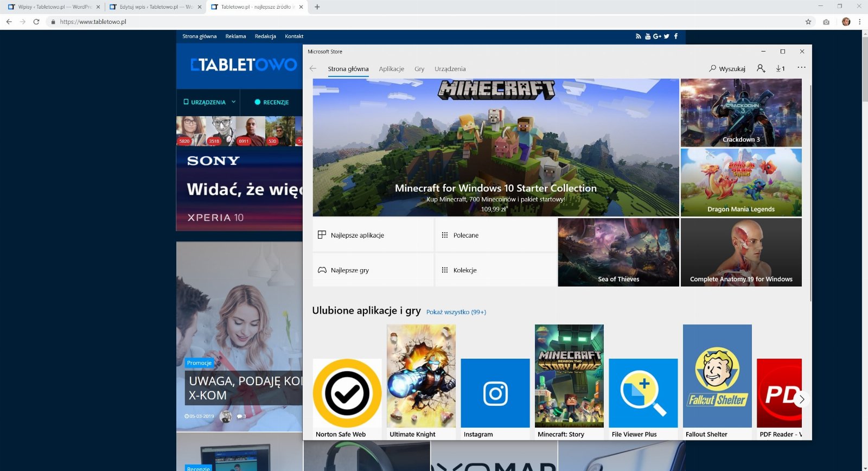Click the Tabletowo logo
This screenshot has height=471, width=868.
pyautogui.click(x=244, y=65)
